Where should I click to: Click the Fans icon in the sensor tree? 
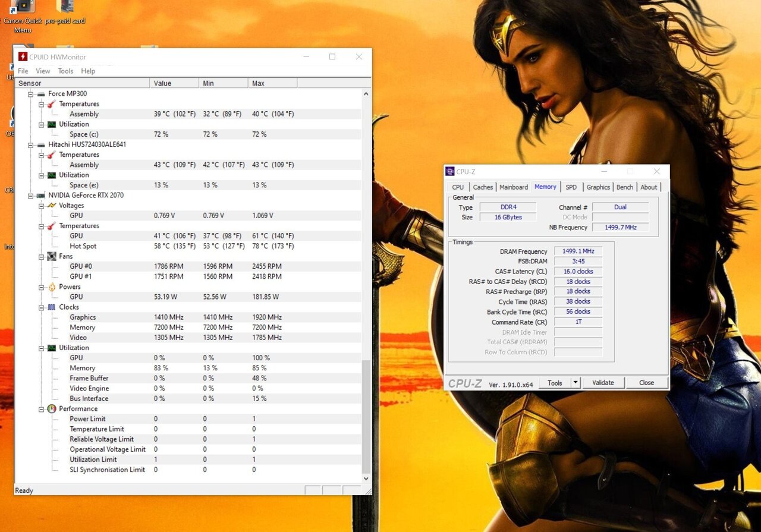click(51, 256)
